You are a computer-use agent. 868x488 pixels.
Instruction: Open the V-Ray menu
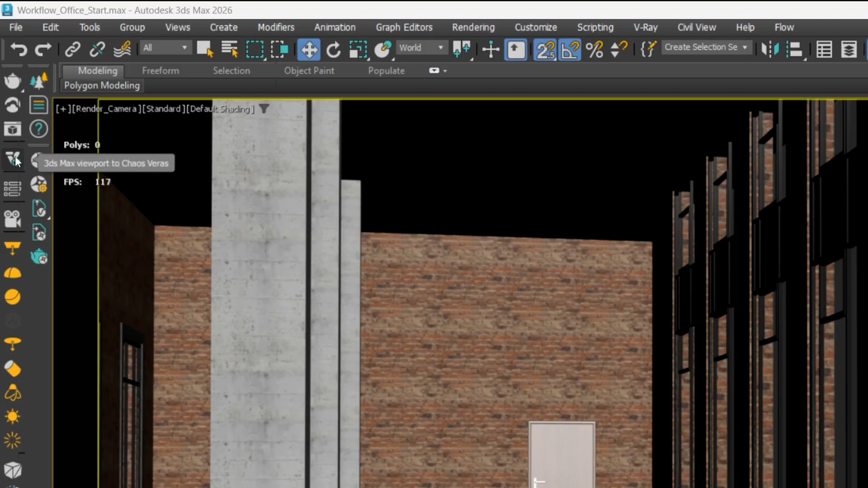645,27
